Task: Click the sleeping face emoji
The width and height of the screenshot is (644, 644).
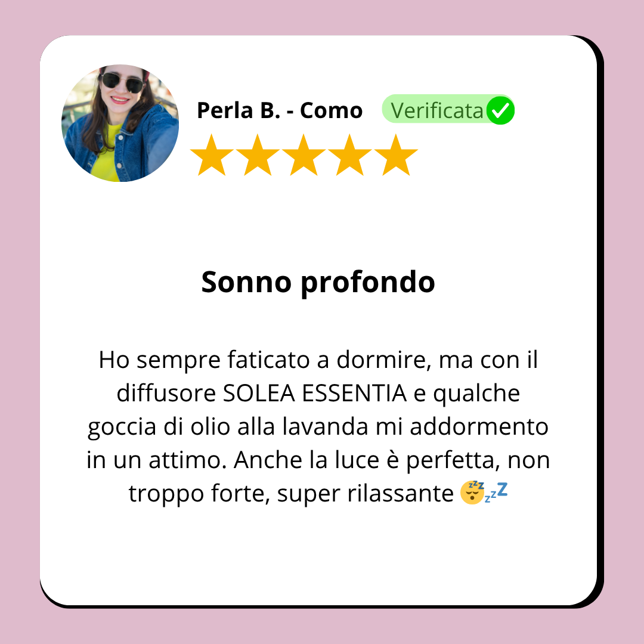Action: [x=472, y=492]
